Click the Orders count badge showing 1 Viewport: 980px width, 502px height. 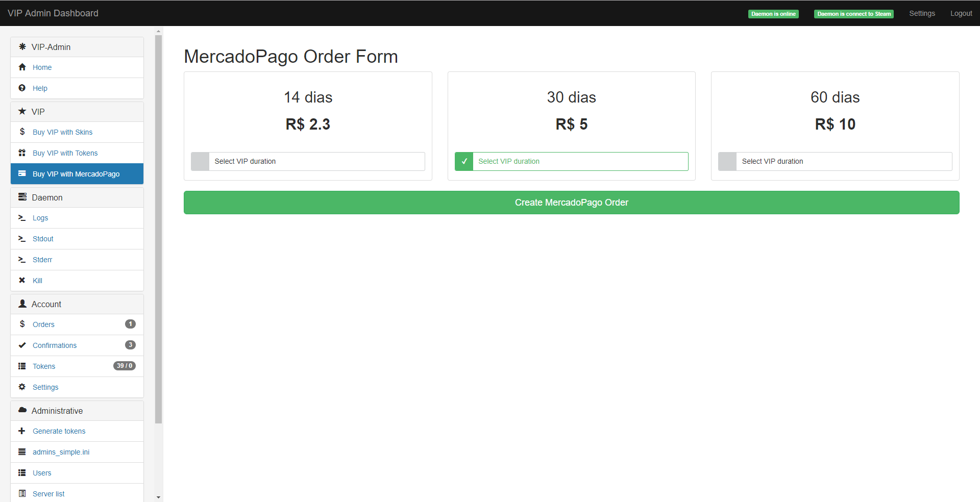point(130,324)
